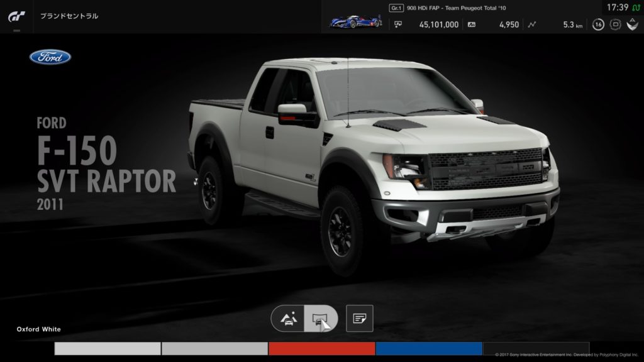Screen dimensions: 644x362
Task: Select the blue color swatch
Action: click(429, 348)
